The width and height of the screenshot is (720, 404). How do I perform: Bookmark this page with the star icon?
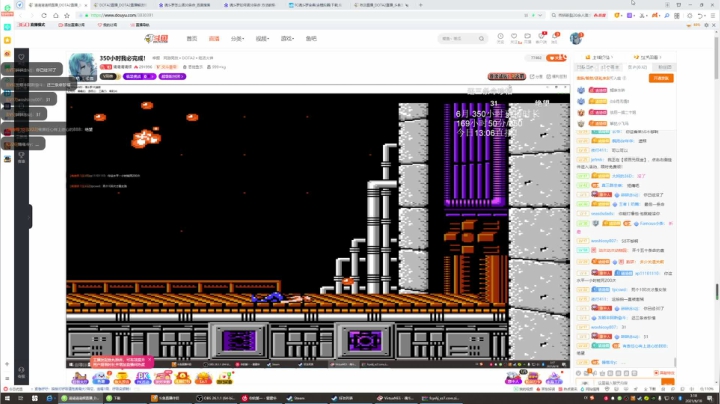[x=67, y=15]
